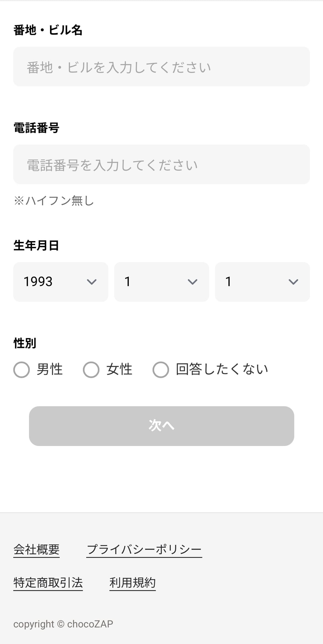Select the 女性 radio button
323x644 pixels.
[91, 369]
